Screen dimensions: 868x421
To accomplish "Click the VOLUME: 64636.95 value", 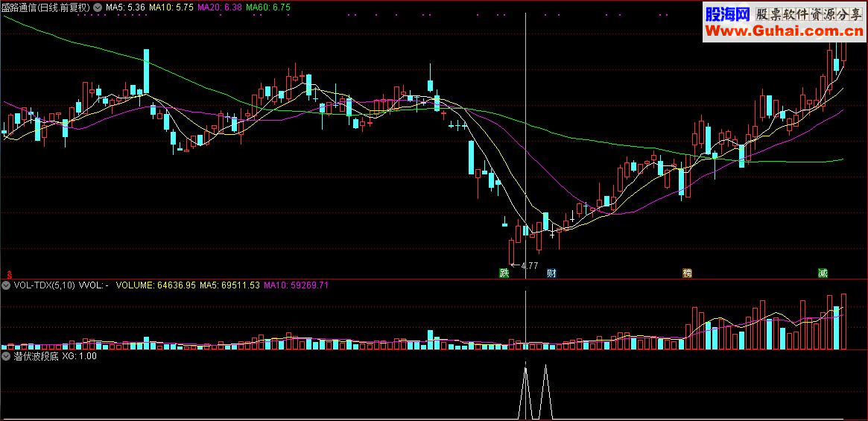I will pyautogui.click(x=156, y=285).
